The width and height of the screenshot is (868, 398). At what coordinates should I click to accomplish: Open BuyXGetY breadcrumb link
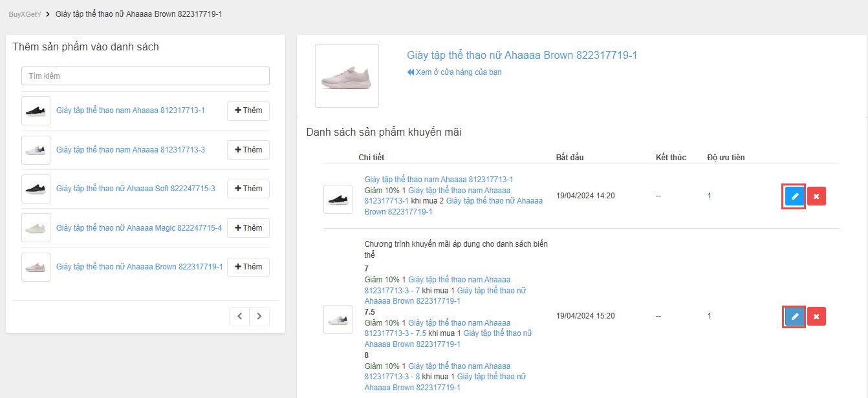[25, 14]
